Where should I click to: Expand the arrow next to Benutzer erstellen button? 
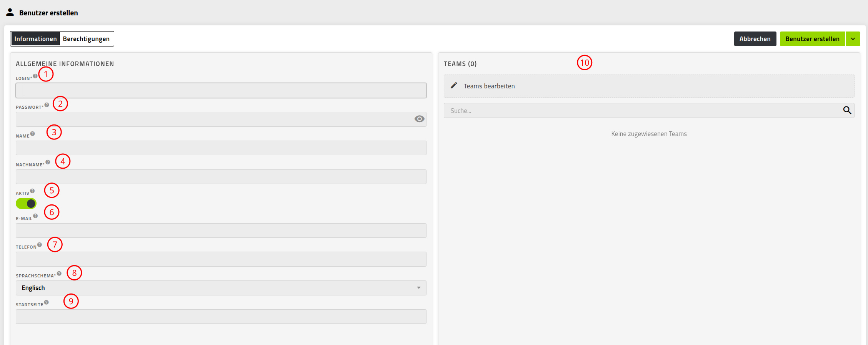click(x=853, y=39)
